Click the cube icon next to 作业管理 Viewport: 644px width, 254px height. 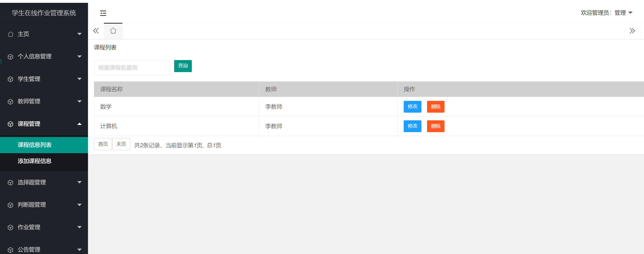click(11, 228)
